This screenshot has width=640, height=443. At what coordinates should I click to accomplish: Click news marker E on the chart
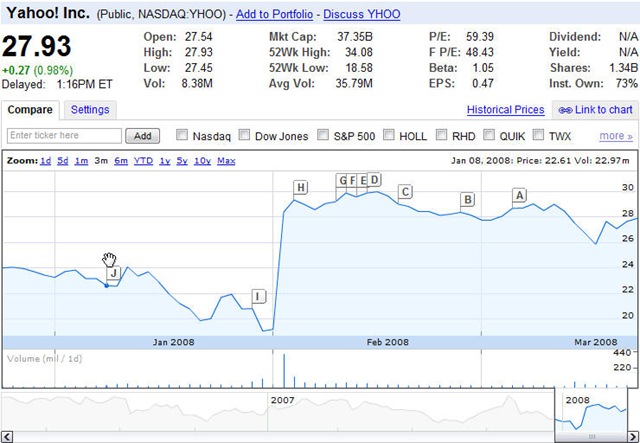(362, 180)
